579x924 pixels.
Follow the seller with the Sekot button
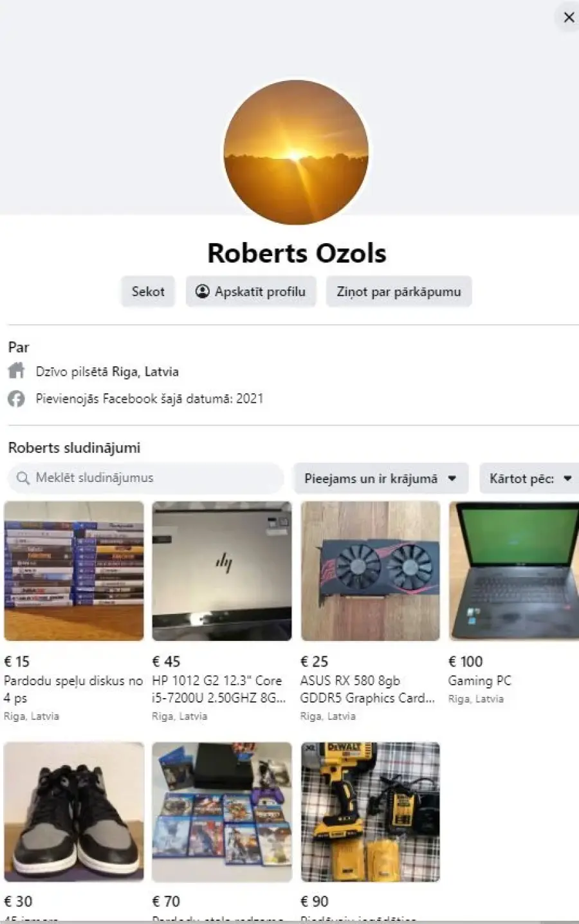148,291
